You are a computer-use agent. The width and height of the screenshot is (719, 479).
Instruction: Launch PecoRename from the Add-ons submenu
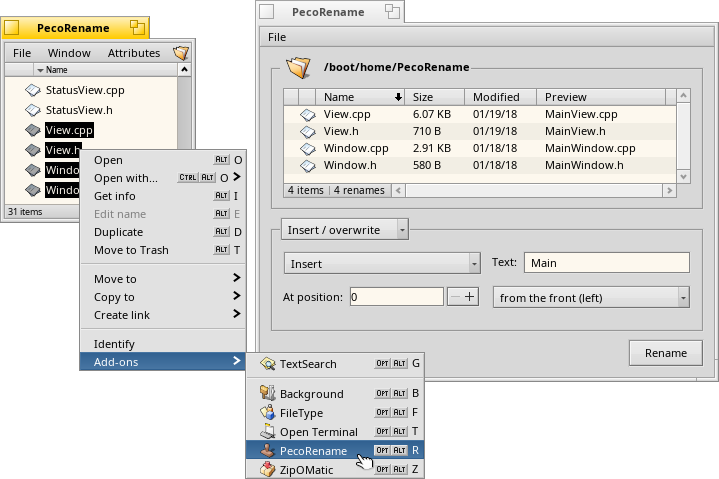[x=335, y=451]
